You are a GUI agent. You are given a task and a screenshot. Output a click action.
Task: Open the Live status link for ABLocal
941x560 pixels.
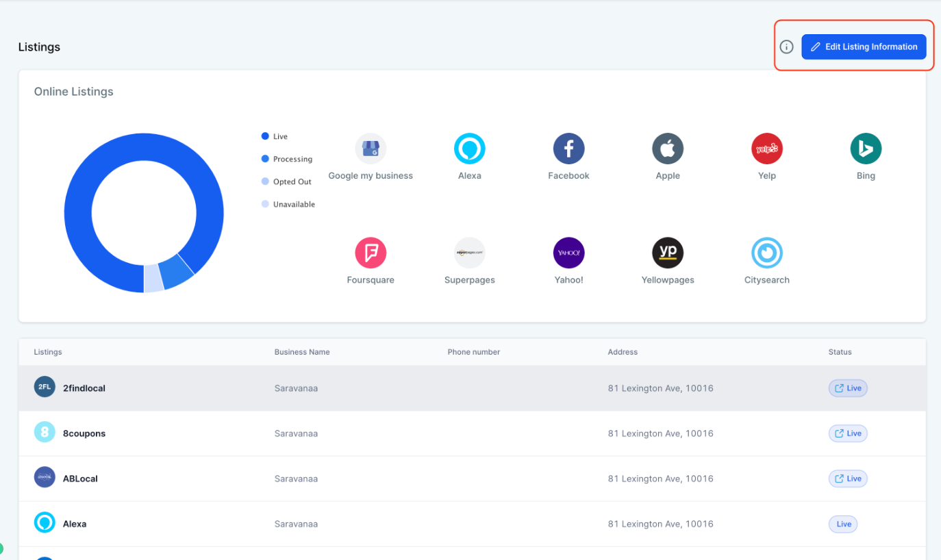click(848, 479)
